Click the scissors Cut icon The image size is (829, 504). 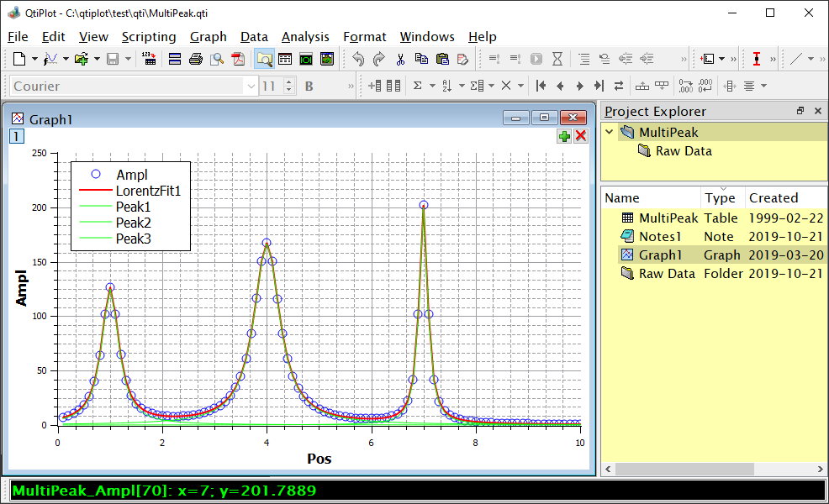tap(400, 59)
